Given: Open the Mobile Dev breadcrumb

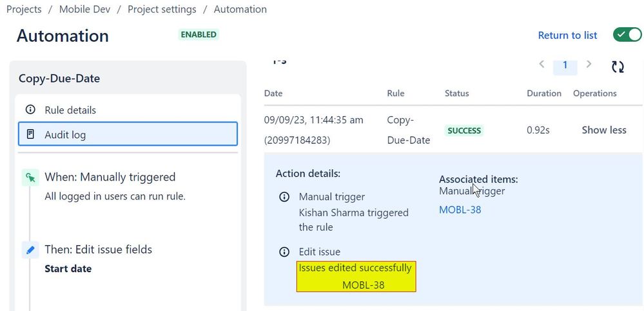Looking at the screenshot, I should 84,9.
